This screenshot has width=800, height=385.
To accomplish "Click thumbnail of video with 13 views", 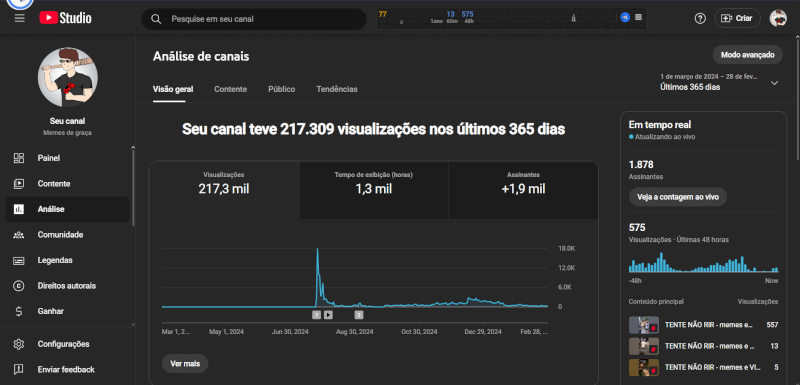I will coord(644,346).
